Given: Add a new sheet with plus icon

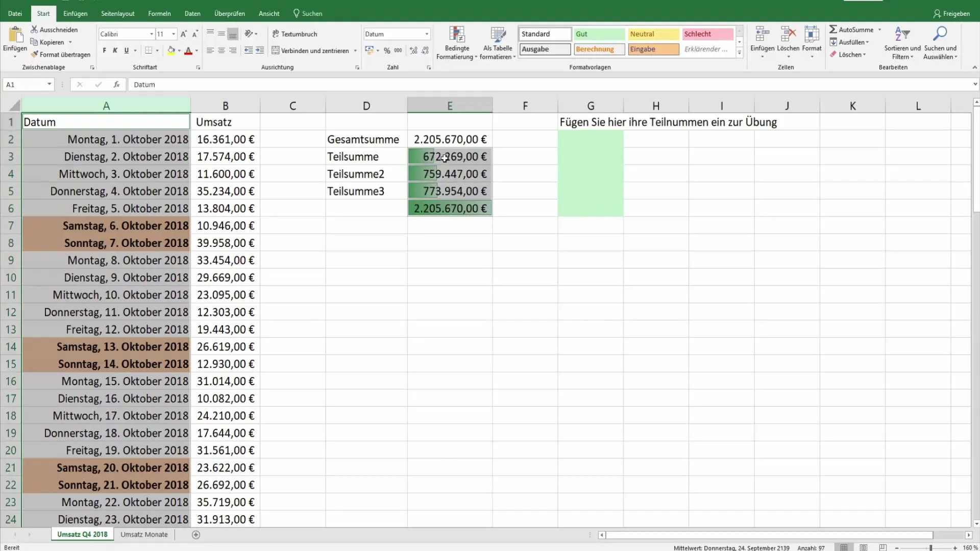Looking at the screenshot, I should pyautogui.click(x=196, y=535).
